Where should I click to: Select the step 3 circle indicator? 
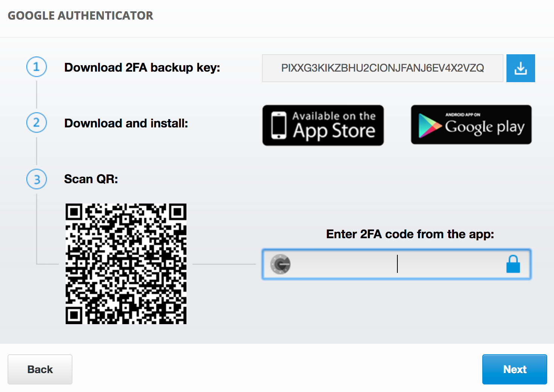point(37,179)
